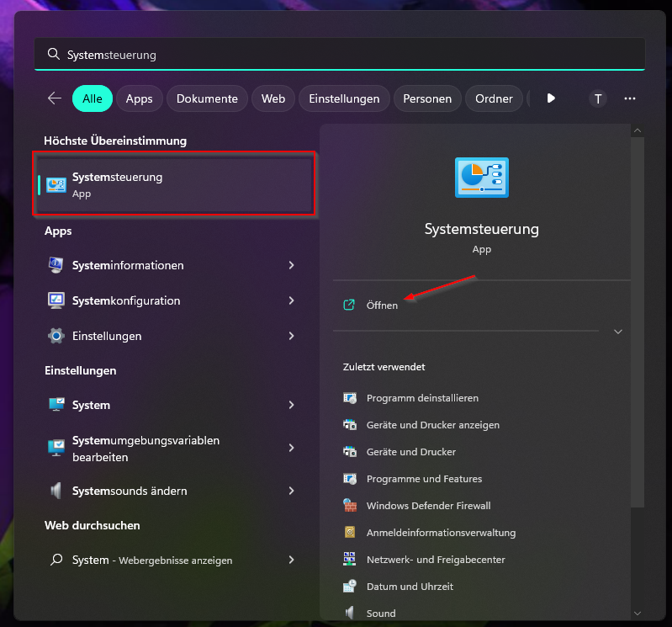Click Netzwerk- und Freigabecenter icon
This screenshot has height=627, width=672.
click(350, 559)
